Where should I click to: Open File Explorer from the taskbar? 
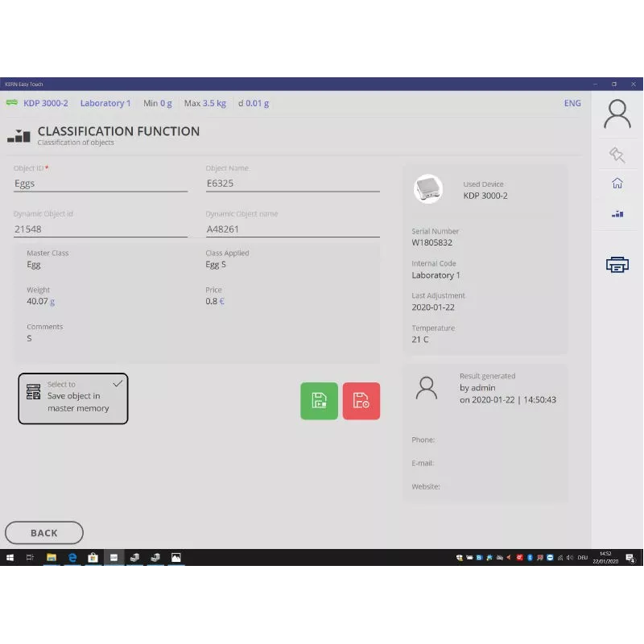52,557
